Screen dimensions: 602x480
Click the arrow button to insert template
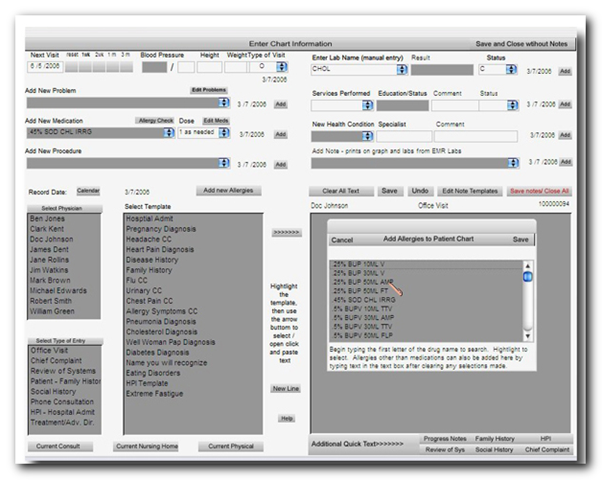pos(286,232)
